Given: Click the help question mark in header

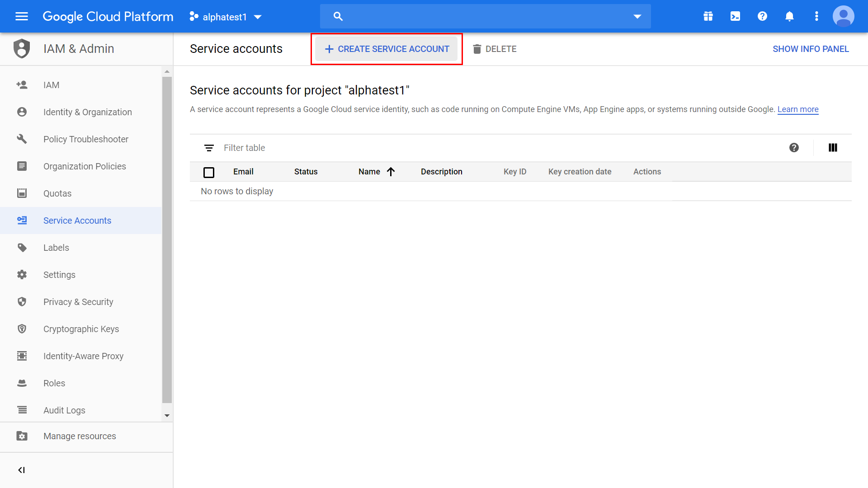Looking at the screenshot, I should (x=762, y=17).
